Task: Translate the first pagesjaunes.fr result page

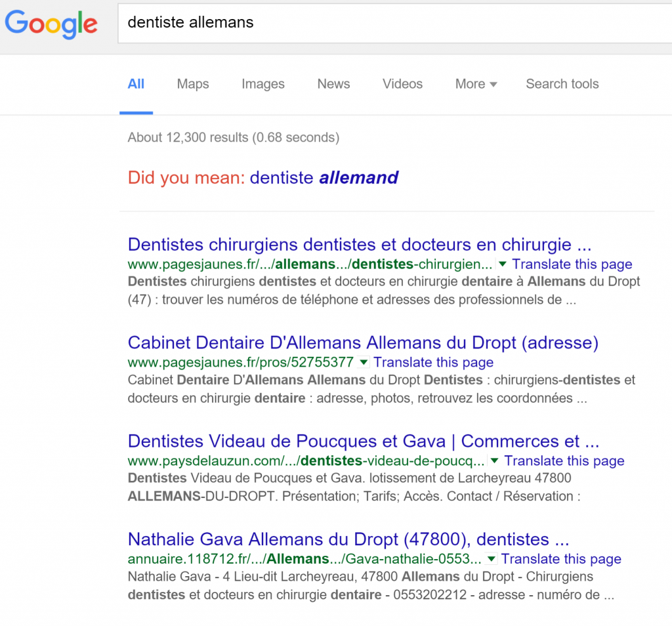Action: [x=572, y=264]
